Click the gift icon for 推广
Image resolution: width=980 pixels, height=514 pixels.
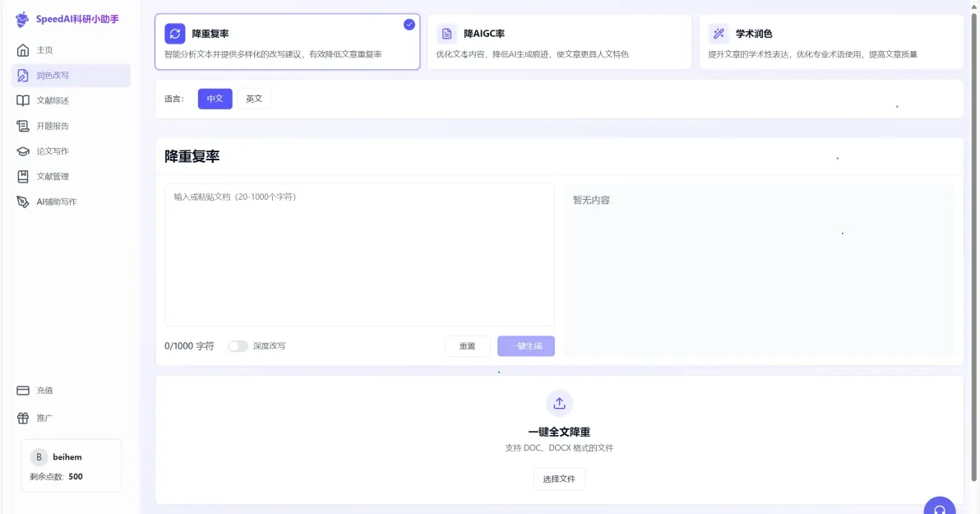(23, 418)
